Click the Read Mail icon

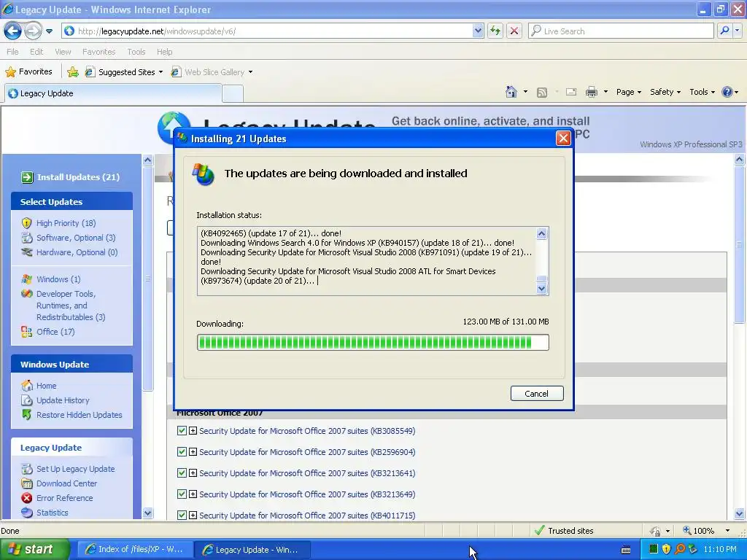[571, 92]
